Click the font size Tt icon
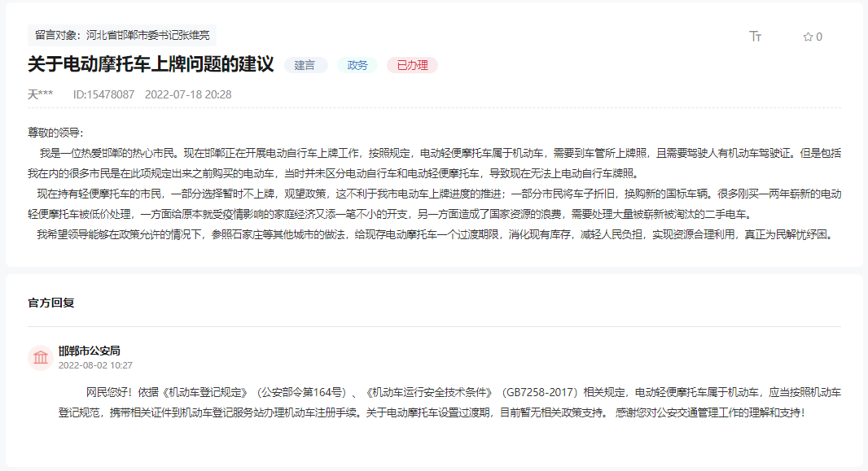Screen dimensions: 868x471 755,37
